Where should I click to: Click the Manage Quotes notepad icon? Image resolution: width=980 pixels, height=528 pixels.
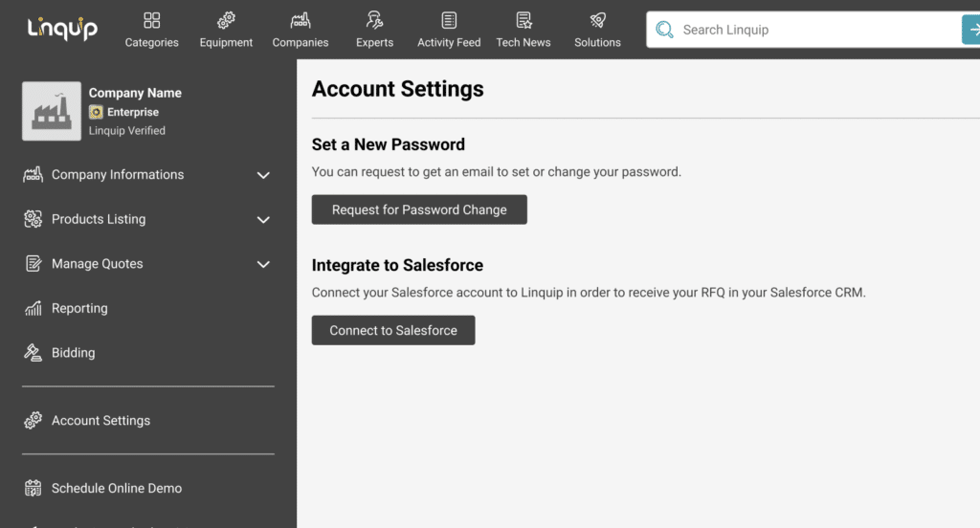pyautogui.click(x=33, y=264)
